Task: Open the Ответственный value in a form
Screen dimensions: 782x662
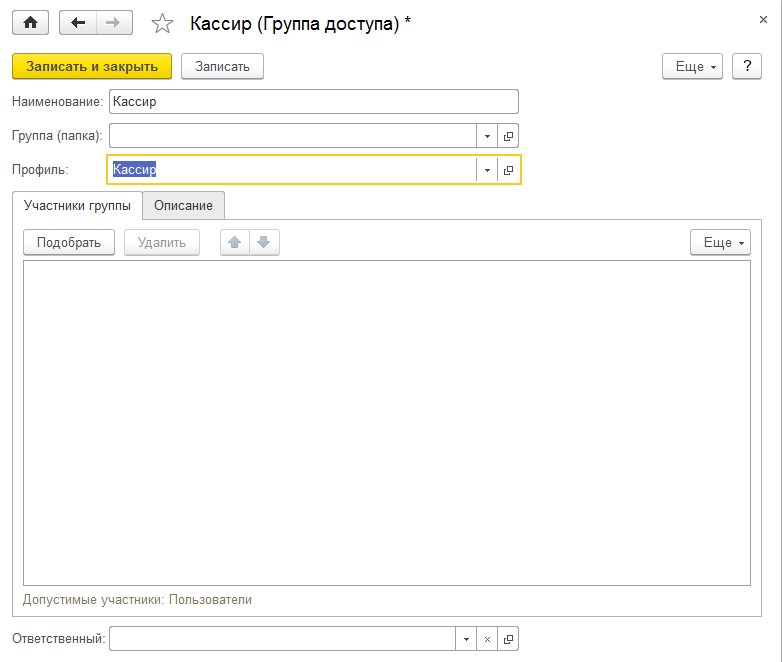Action: click(508, 639)
